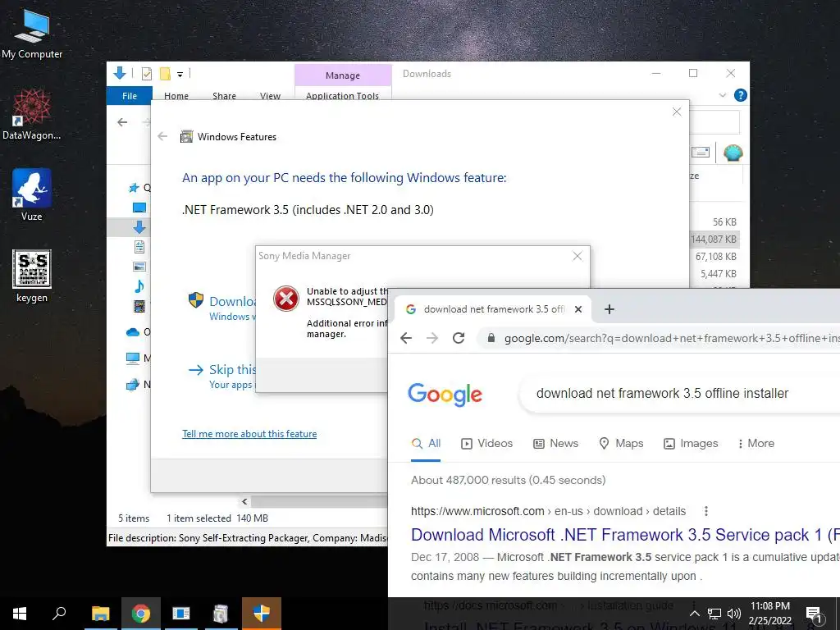Click Explorer properties checkmark toolbar icon
Viewport: 840px width, 630px height.
(147, 74)
